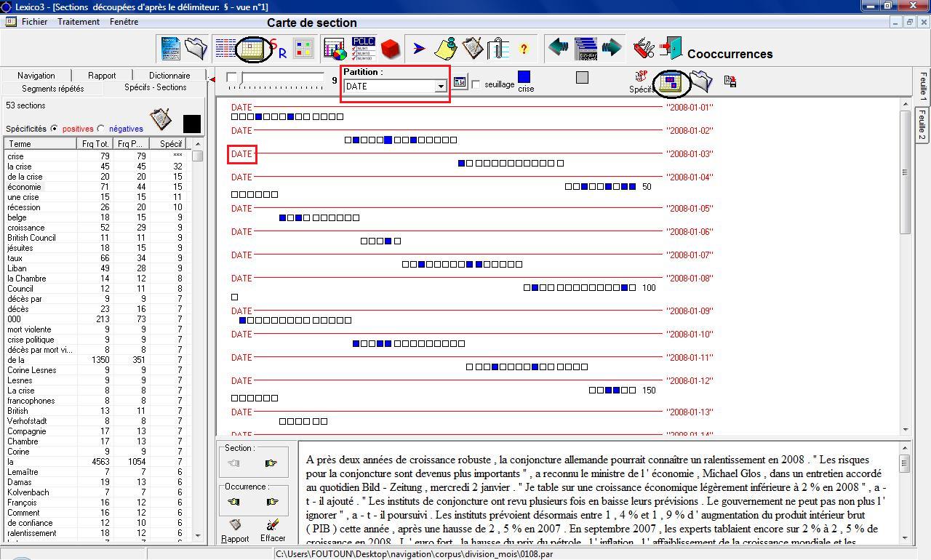This screenshot has width=931, height=560.
Task: Click the yellow pinned note icon
Action: point(445,49)
